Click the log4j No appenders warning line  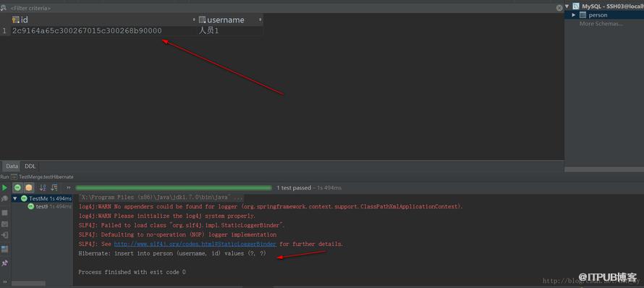[271, 207]
